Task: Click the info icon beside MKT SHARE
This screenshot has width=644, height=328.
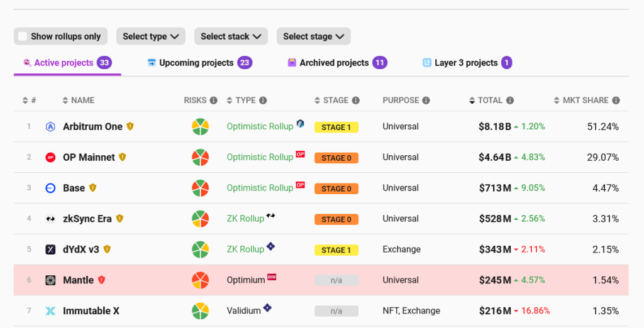Action: click(616, 101)
